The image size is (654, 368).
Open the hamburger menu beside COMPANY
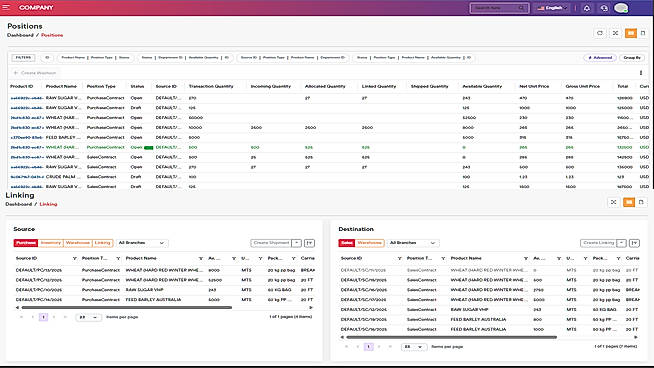pos(6,8)
